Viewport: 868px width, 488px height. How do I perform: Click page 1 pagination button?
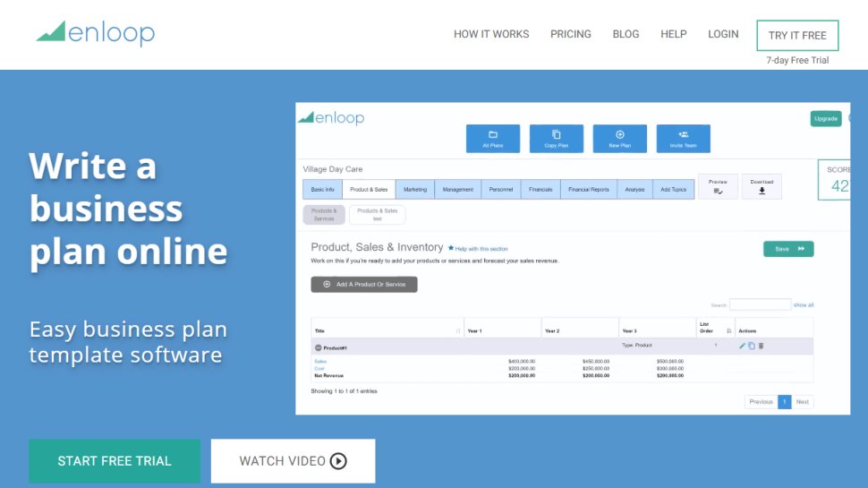pos(785,401)
